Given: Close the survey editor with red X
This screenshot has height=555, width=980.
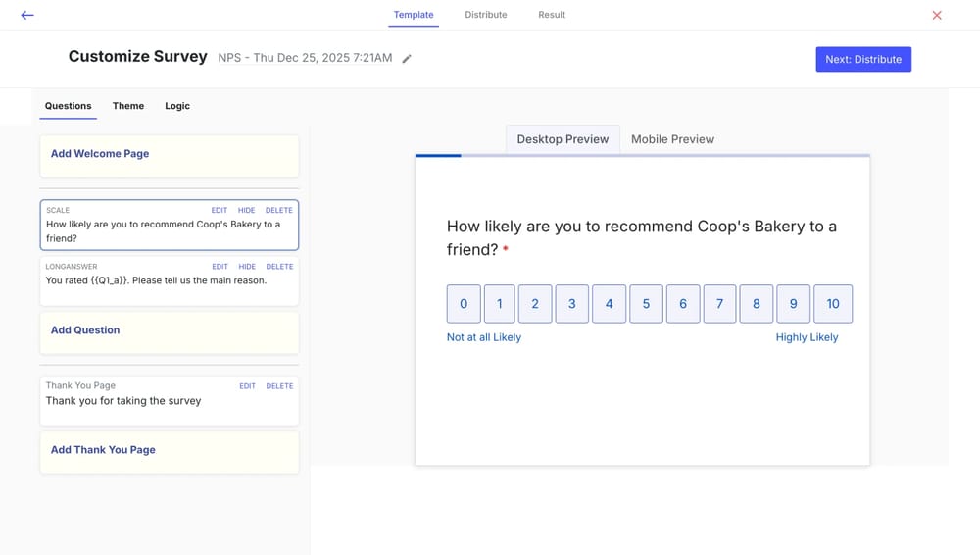Looking at the screenshot, I should pyautogui.click(x=937, y=15).
